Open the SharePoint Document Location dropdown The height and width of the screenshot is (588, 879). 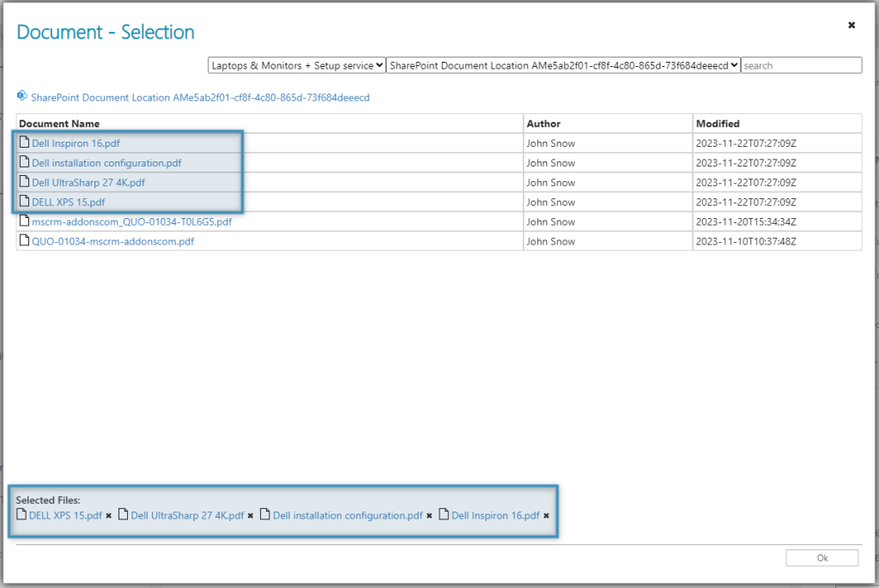coord(563,65)
